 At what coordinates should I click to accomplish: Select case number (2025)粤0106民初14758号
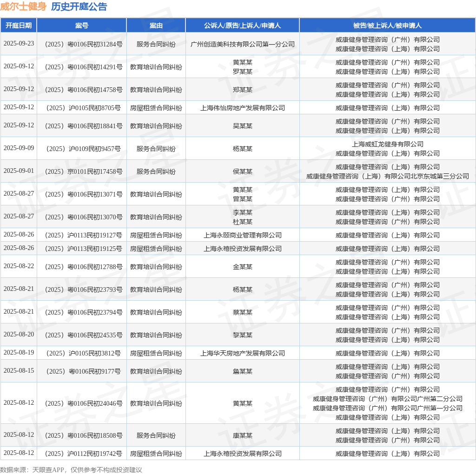[x=84, y=90]
